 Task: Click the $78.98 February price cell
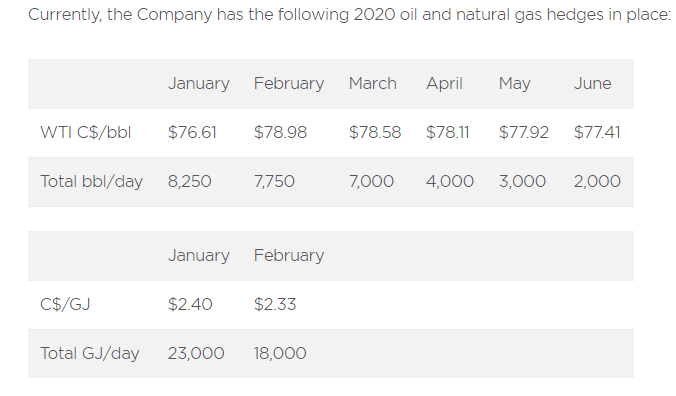(280, 132)
